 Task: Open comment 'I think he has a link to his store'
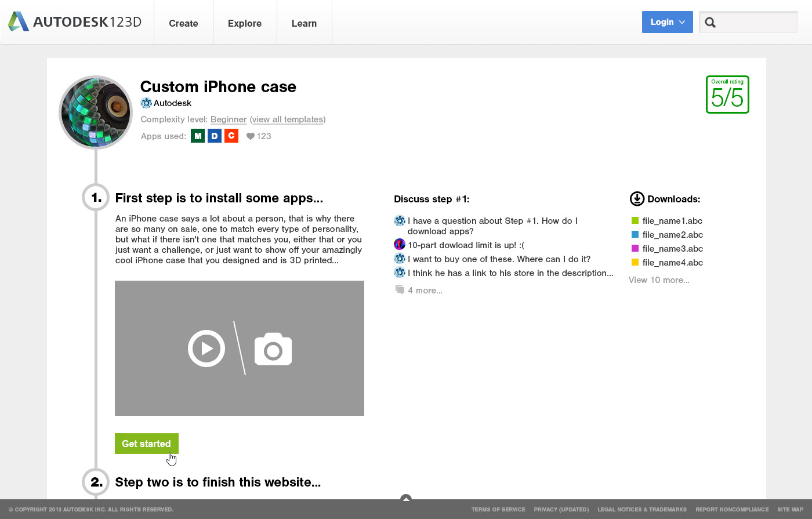pos(510,273)
